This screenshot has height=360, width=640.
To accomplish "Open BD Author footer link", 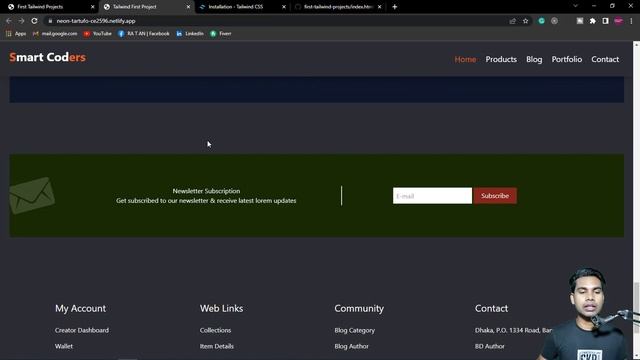I will click(x=489, y=346).
